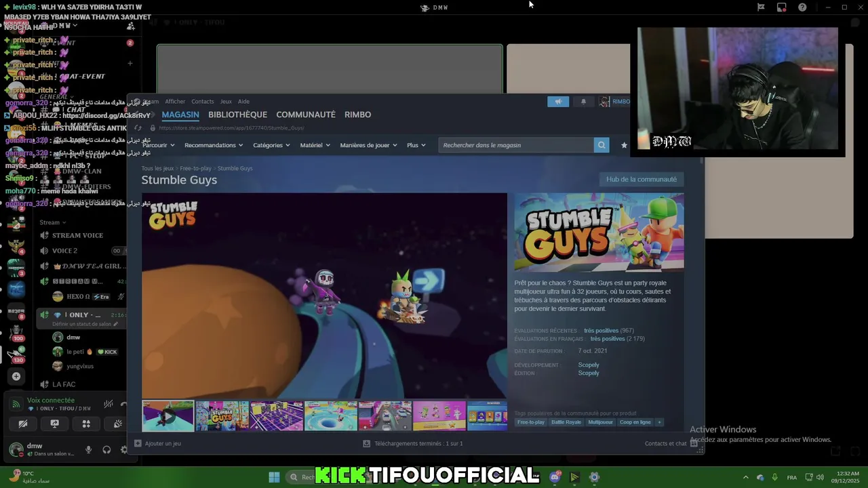The height and width of the screenshot is (488, 868).
Task: Open recent reviews très positives link
Action: pos(601,331)
